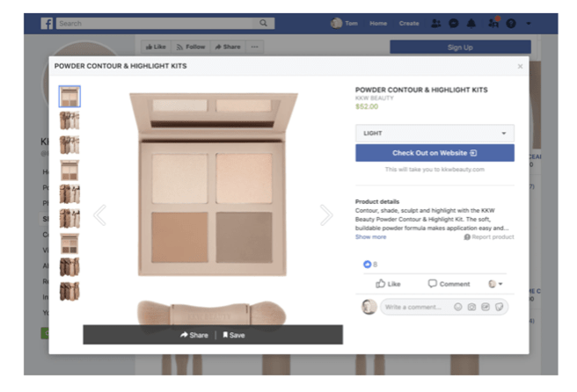
Task: Select the eighth product thumbnail
Action: [x=69, y=267]
